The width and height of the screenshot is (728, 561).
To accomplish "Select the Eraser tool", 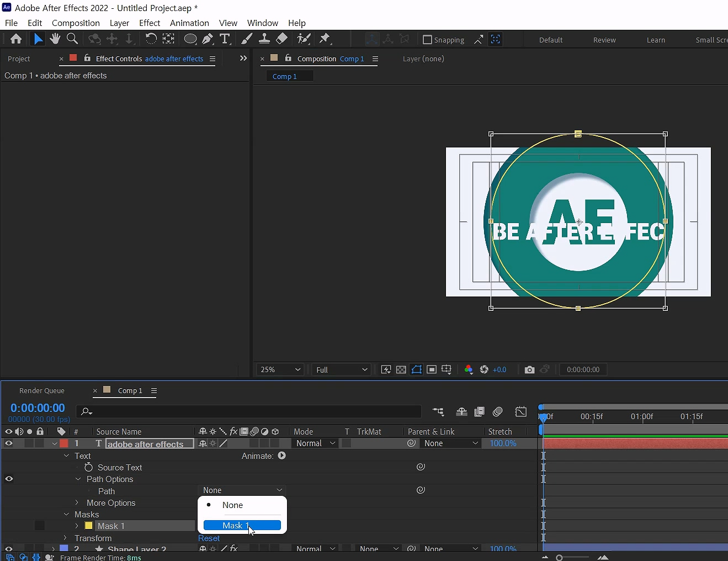I will pos(282,39).
